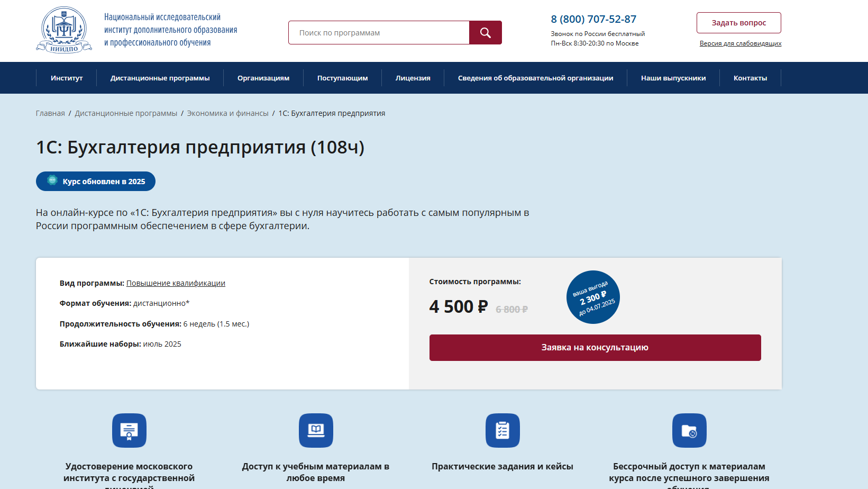Viewport: 868px width, 489px height.
Task: Click the badge icon in Курс обновлен pill
Action: coord(52,180)
